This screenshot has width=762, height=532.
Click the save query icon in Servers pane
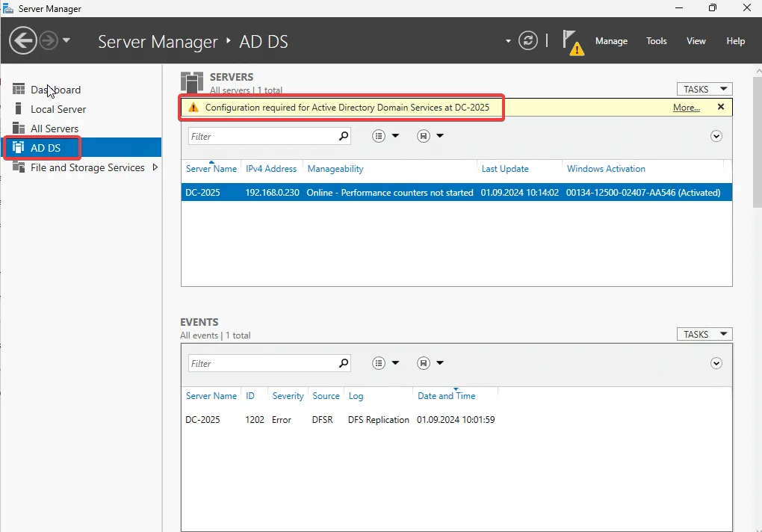click(422, 135)
